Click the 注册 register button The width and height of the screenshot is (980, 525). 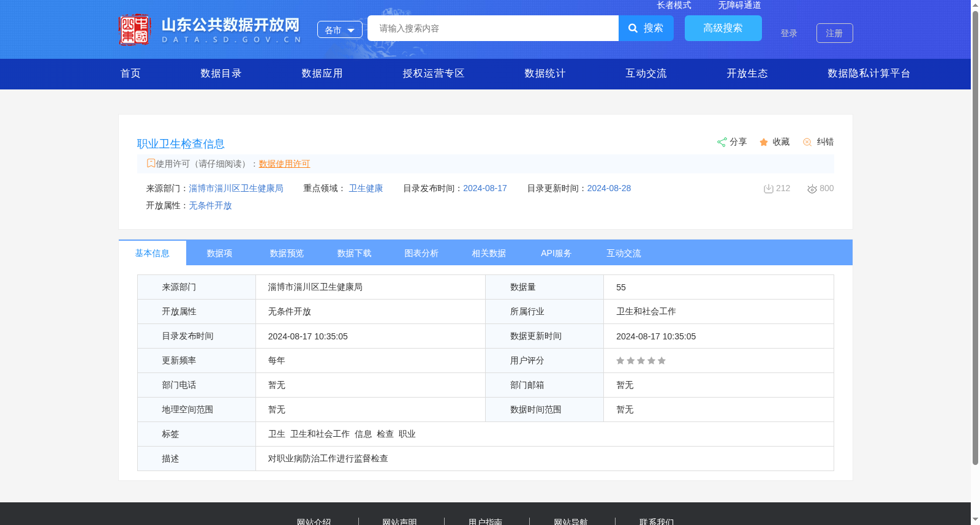(835, 33)
